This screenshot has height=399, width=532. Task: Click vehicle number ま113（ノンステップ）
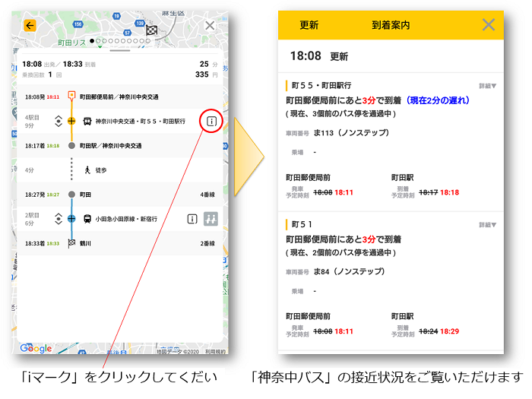(351, 133)
